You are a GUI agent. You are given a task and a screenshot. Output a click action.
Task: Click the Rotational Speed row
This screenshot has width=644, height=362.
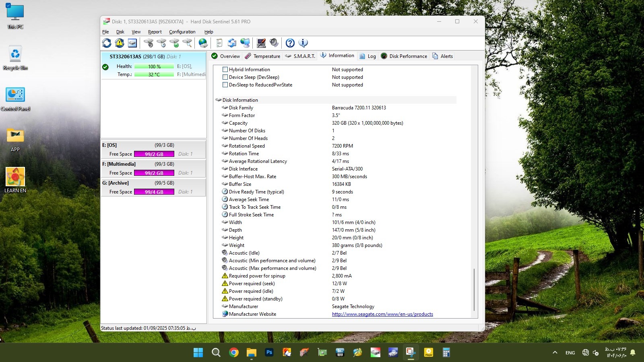[338, 146]
